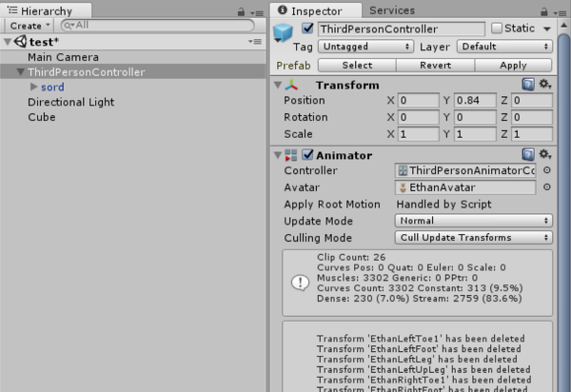Toggle ThirdPersonController active checkbox
Viewport: 571px width, 392px height.
click(x=307, y=28)
